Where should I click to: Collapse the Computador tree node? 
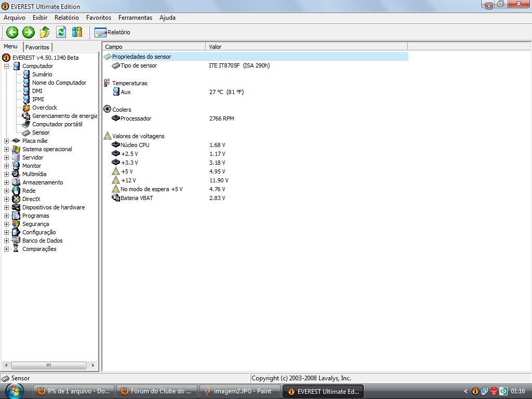pos(6,66)
